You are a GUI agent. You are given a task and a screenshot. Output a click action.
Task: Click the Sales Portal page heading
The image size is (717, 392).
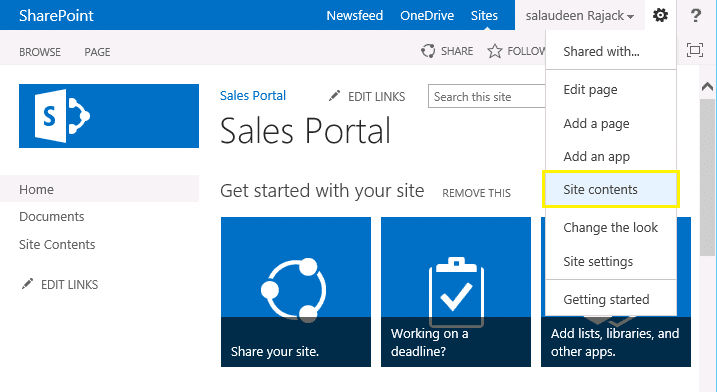(x=305, y=131)
